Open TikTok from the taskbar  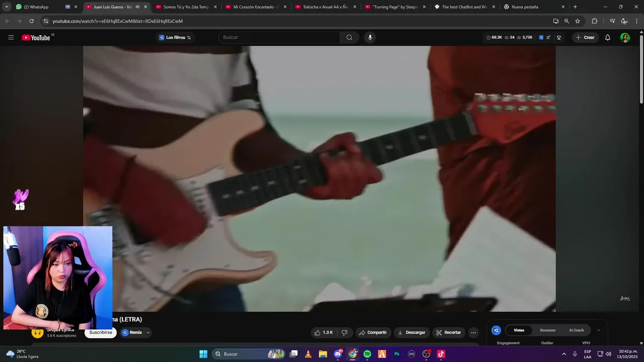(x=441, y=354)
